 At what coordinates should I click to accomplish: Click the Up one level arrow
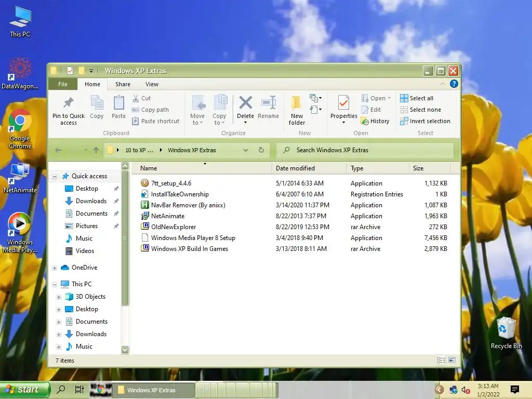(96, 150)
